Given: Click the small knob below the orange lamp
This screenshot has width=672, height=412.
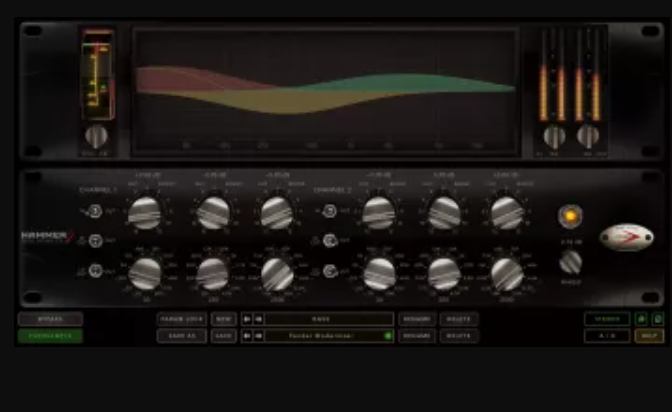Looking at the screenshot, I should pyautogui.click(x=570, y=262).
